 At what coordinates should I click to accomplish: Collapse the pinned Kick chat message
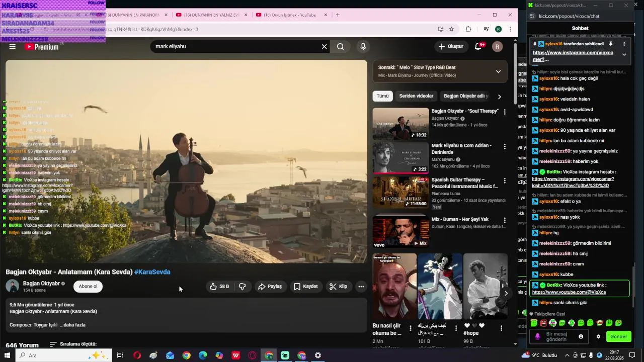pyautogui.click(x=624, y=55)
